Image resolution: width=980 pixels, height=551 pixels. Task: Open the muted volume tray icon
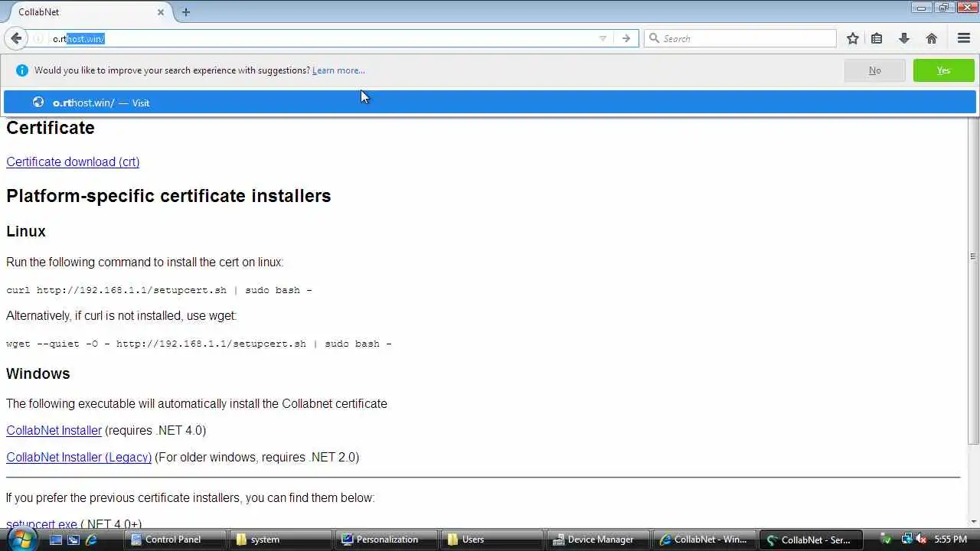click(921, 539)
